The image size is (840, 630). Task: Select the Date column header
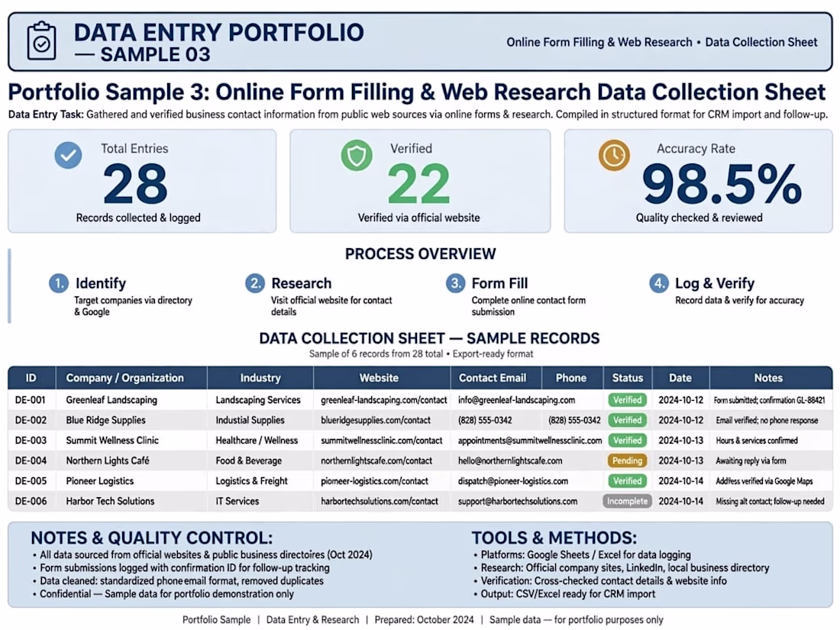coord(680,378)
